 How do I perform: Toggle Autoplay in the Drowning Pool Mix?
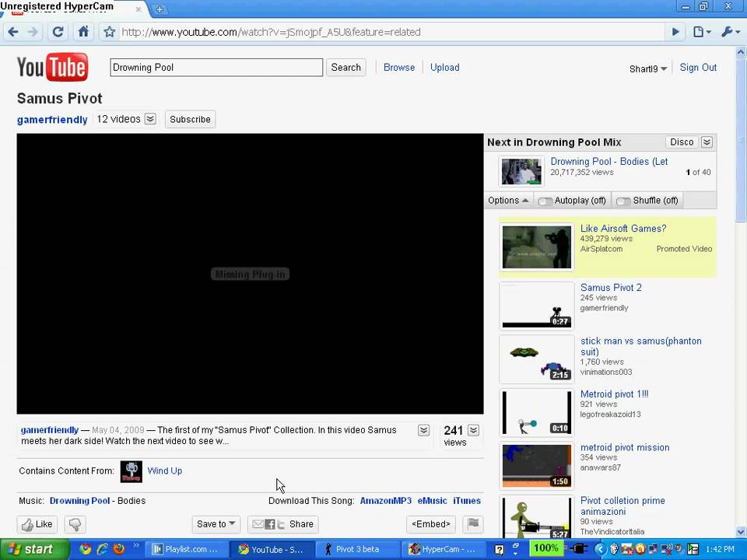572,201
